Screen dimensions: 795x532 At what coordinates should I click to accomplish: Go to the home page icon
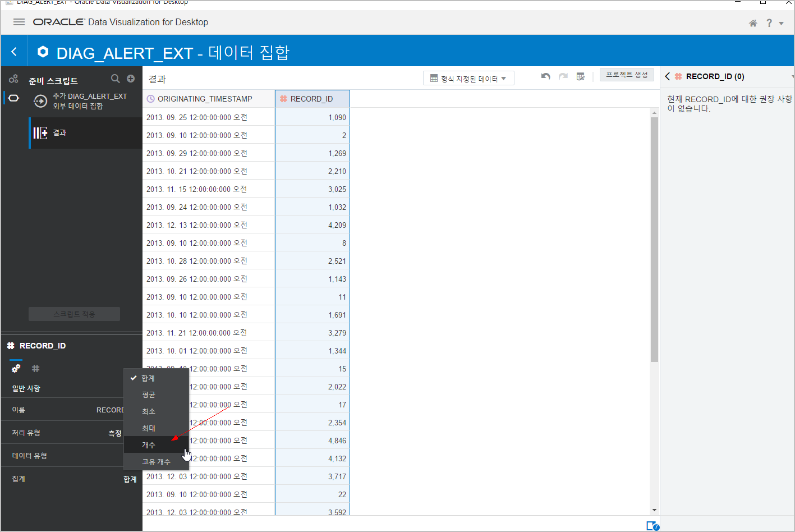pyautogui.click(x=753, y=23)
